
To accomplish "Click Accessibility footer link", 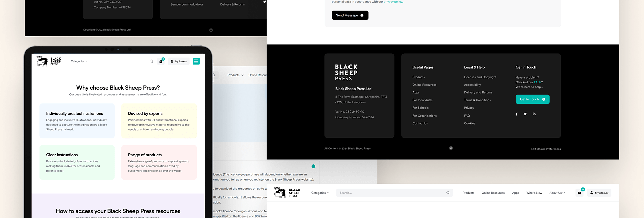I will (x=472, y=85).
